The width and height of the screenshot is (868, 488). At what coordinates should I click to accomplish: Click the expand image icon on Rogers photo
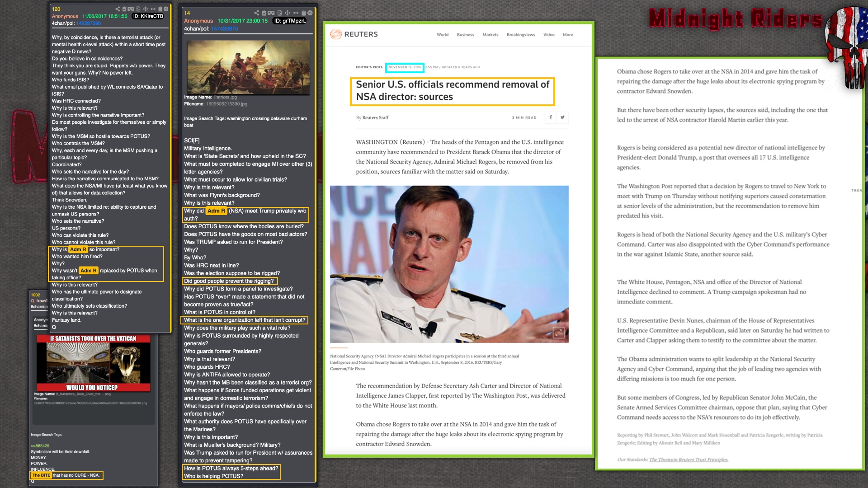pyautogui.click(x=558, y=333)
